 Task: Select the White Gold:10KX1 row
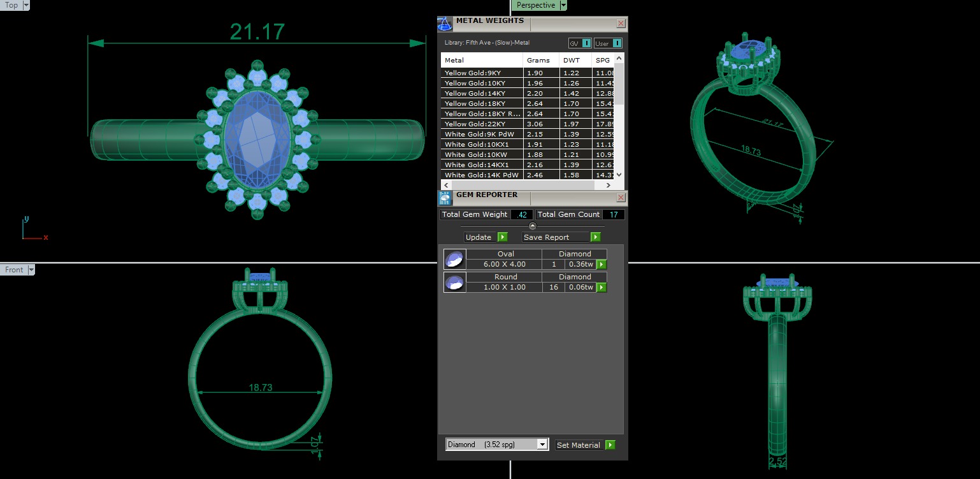[x=528, y=145]
